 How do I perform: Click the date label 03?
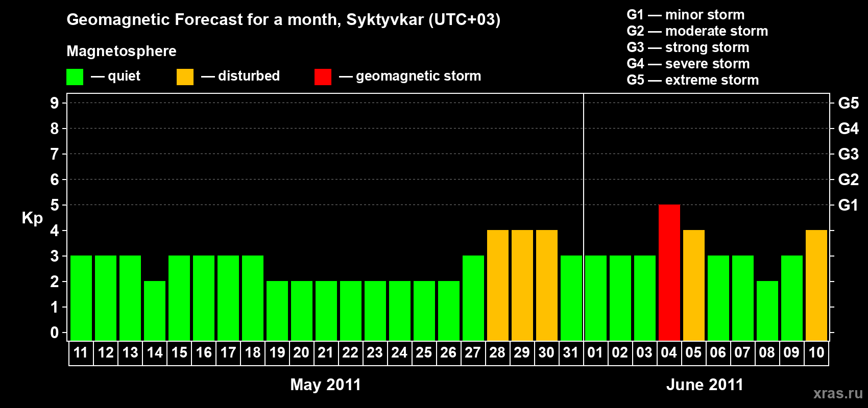645,353
